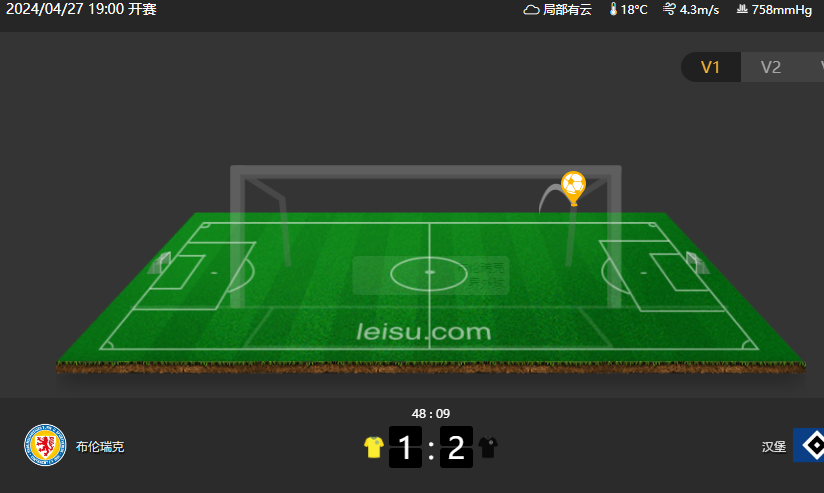Click the wind speed icon
824x493 pixels.
point(669,9)
